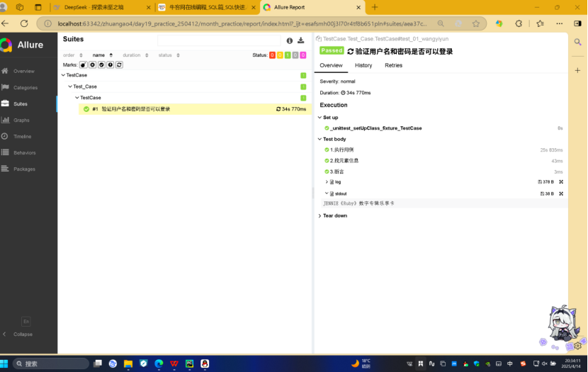The image size is (588, 372).
Task: Toggle the new-broken (exclamation) mark filter
Action: click(x=111, y=65)
